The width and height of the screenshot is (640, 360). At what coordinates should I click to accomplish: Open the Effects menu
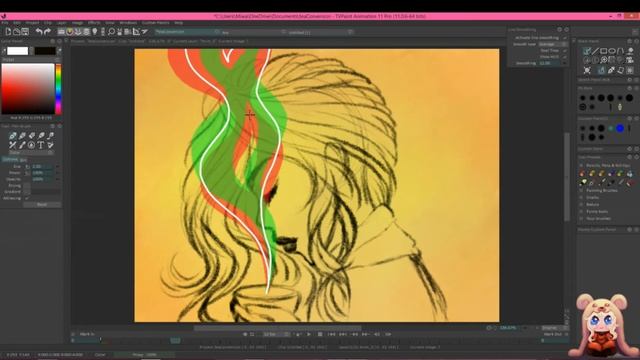click(94, 23)
